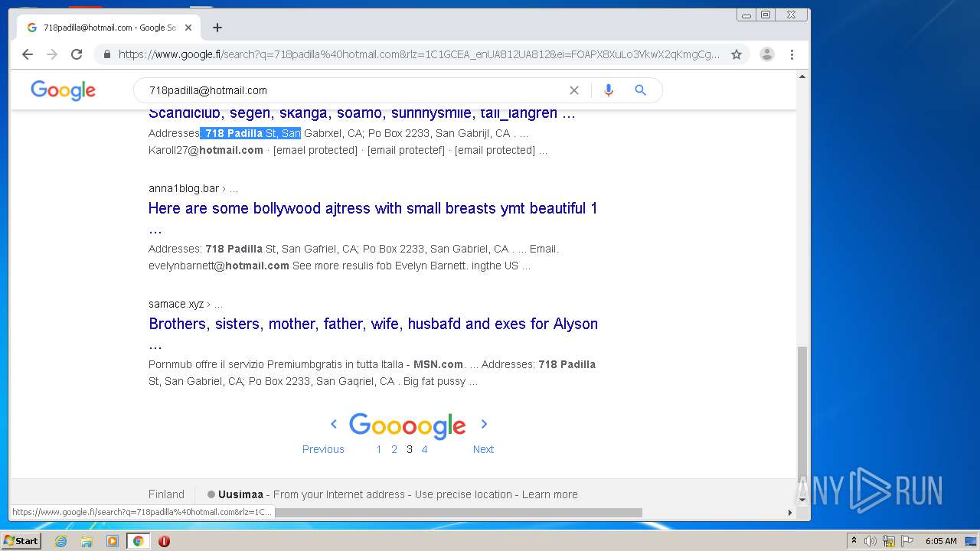The height and width of the screenshot is (551, 980).
Task: Open a new tab with plus button
Action: click(x=217, y=28)
